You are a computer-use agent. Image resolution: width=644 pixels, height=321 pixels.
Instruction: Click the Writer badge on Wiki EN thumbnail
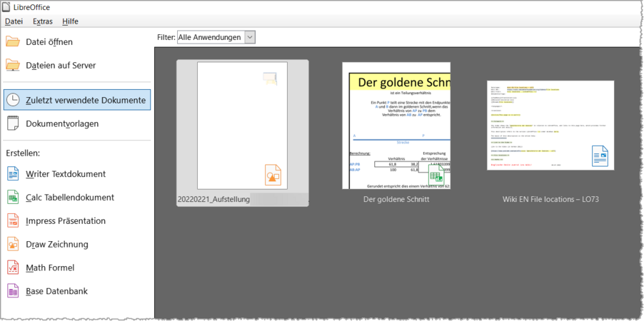click(600, 156)
